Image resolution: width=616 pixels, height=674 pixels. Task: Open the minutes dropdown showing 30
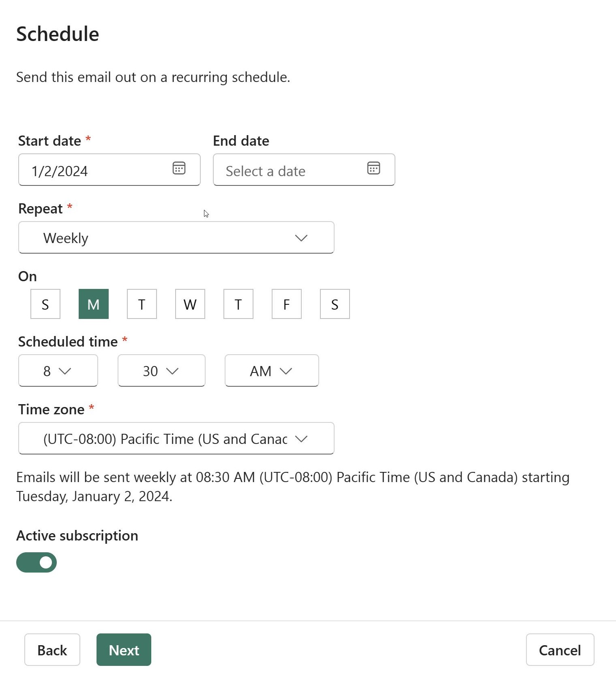tap(161, 370)
